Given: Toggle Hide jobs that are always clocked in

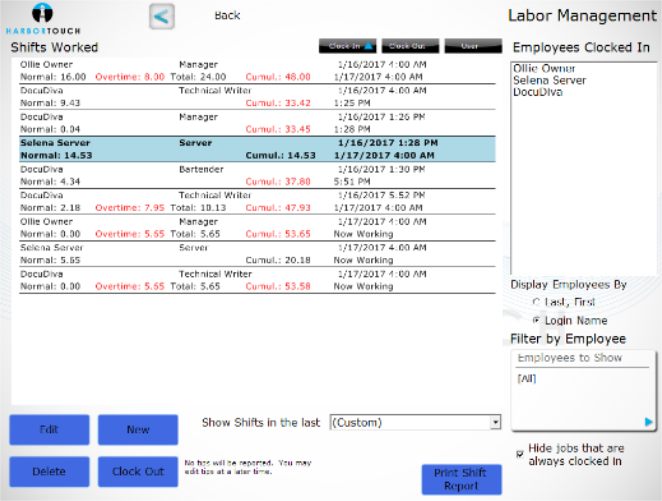Looking at the screenshot, I should (x=519, y=453).
